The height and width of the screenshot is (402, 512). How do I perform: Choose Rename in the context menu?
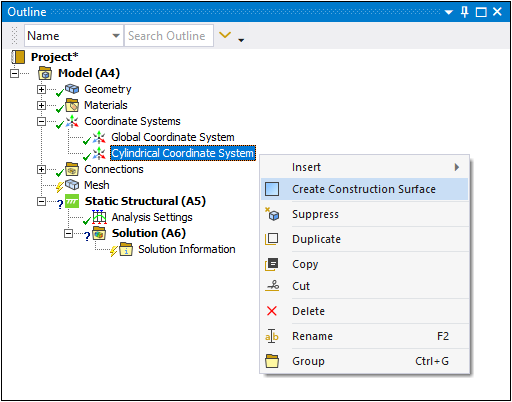click(365, 336)
